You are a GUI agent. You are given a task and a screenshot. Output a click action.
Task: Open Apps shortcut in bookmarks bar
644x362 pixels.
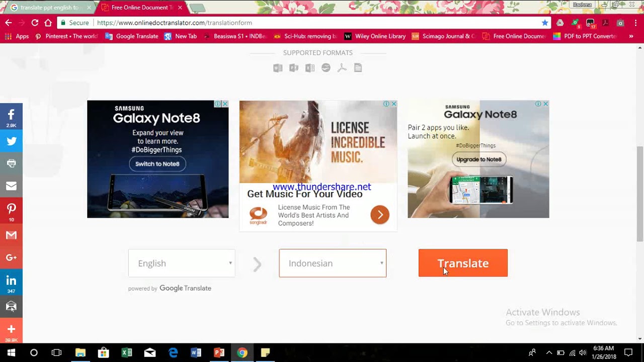[17, 36]
